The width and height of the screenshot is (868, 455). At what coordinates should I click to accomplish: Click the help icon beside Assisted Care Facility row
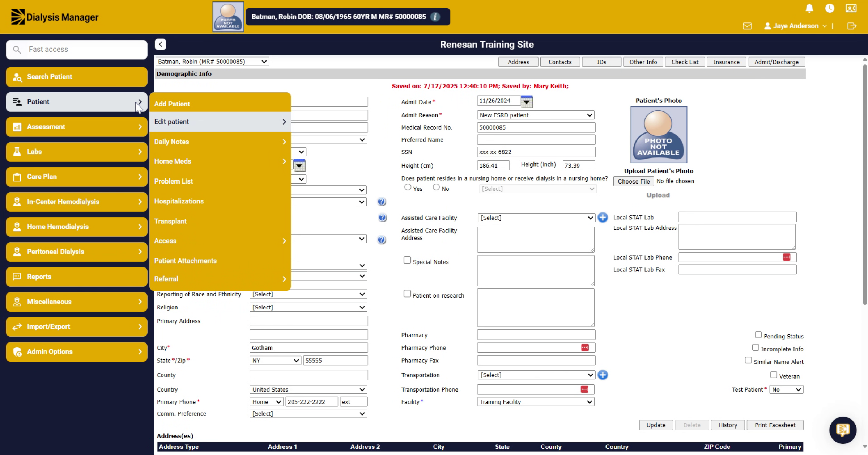point(382,218)
